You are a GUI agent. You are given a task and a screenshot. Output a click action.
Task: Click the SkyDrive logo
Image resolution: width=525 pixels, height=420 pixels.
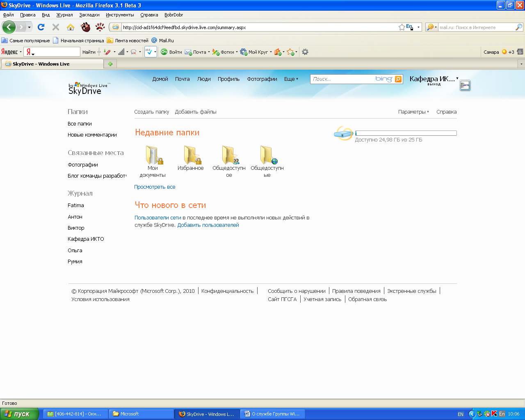tap(89, 89)
